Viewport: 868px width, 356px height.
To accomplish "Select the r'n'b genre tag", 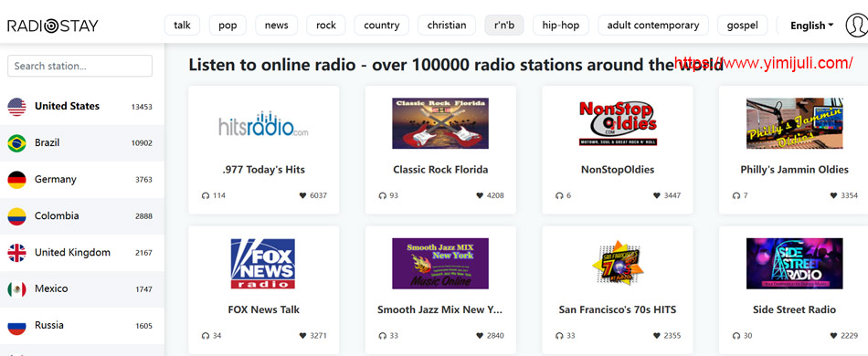I will click(504, 26).
